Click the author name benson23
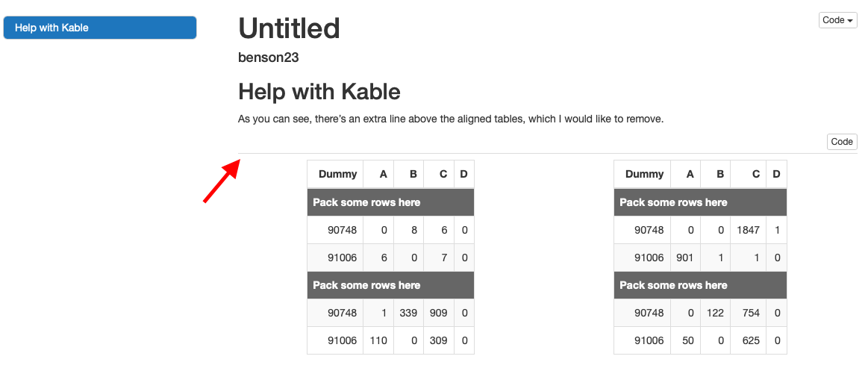Image resolution: width=868 pixels, height=368 pixels. (268, 57)
